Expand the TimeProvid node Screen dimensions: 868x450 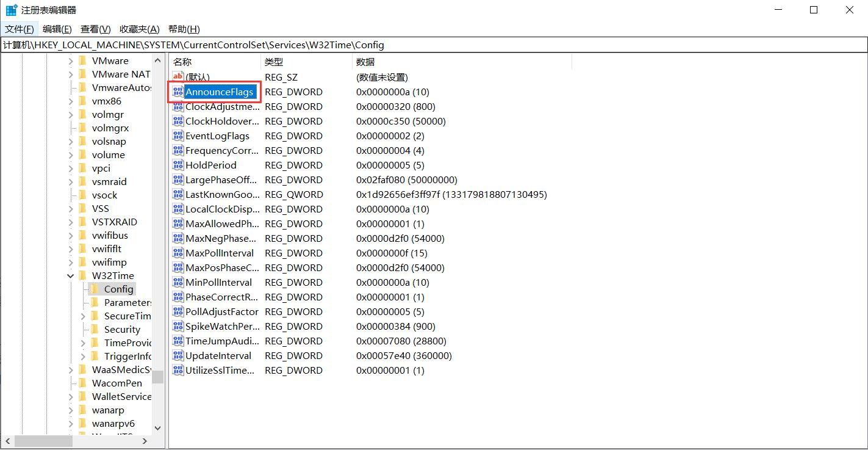tap(82, 343)
